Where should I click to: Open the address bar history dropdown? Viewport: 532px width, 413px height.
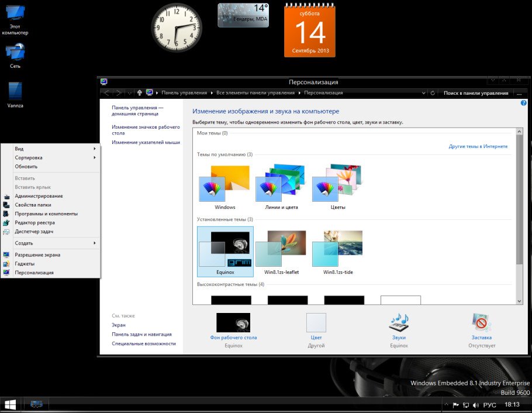(x=424, y=93)
